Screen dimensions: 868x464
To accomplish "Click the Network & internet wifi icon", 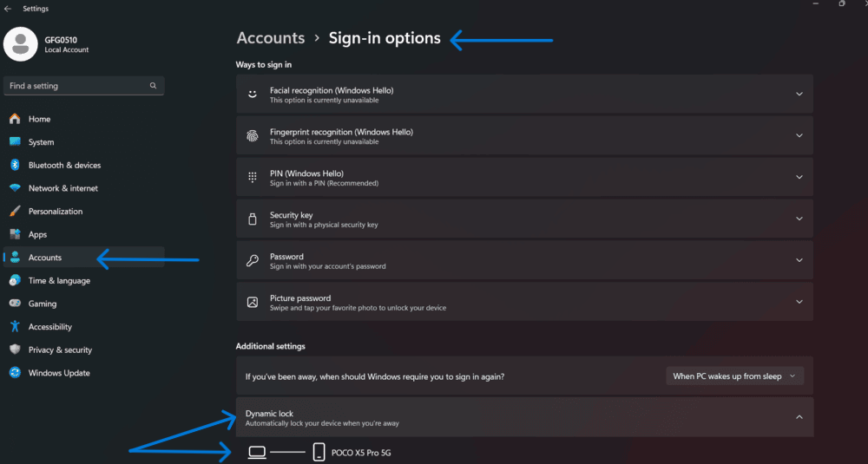I will 15,188.
